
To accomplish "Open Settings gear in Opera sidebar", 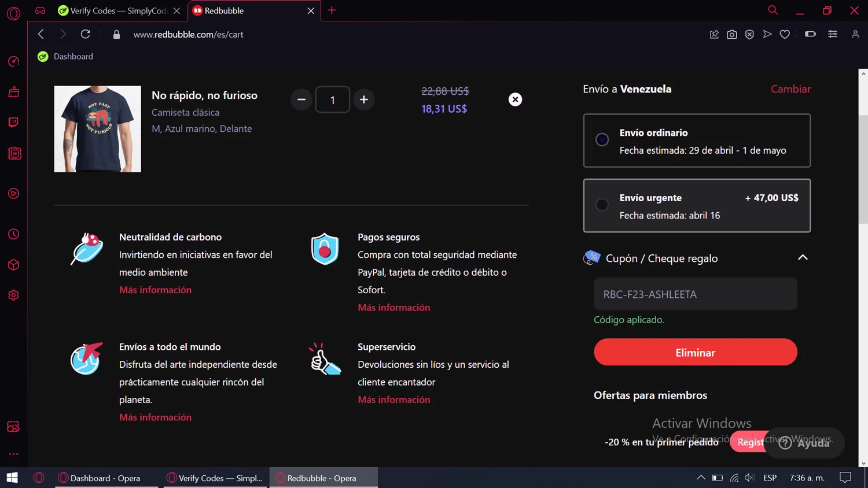I will 13,295.
